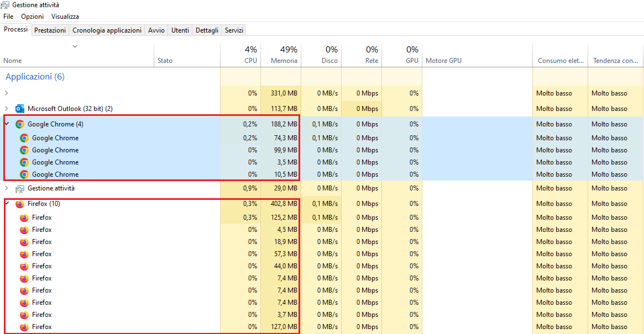Go to the Servizi tab
The image size is (644, 334).
point(234,30)
